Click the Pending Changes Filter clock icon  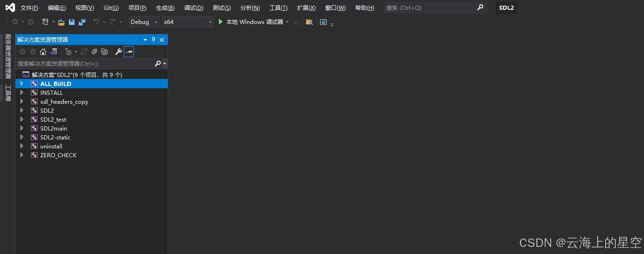click(x=68, y=52)
